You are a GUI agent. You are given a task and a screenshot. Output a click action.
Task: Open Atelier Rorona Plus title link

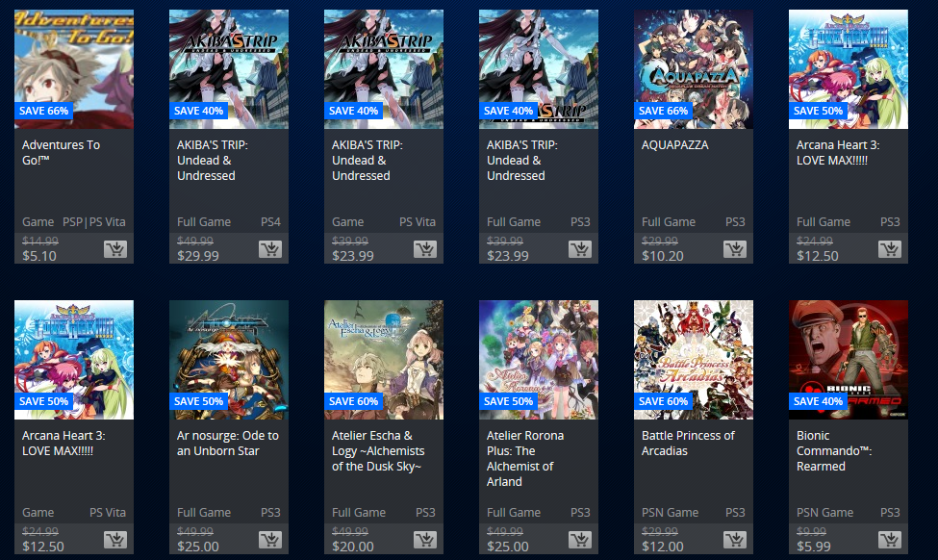(525, 458)
